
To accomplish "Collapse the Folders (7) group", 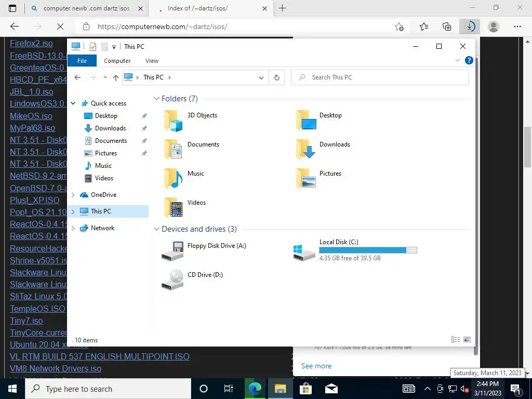I will (x=156, y=99).
